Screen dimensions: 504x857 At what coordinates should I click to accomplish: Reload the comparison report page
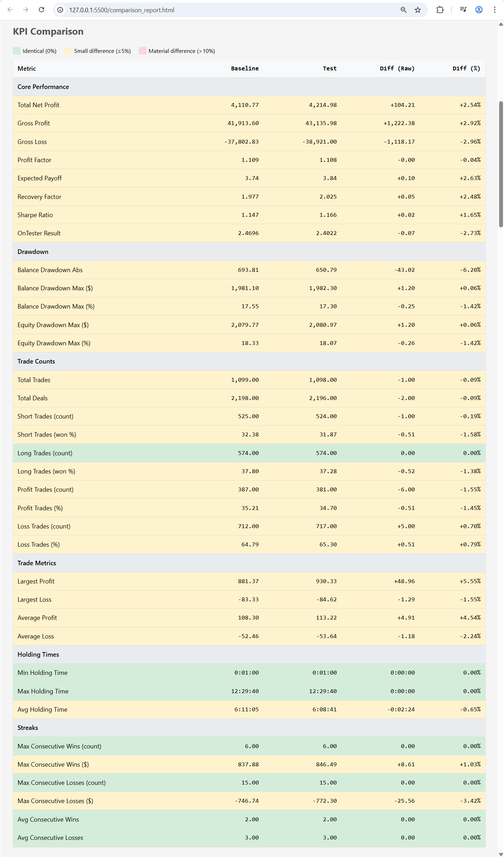tap(41, 10)
